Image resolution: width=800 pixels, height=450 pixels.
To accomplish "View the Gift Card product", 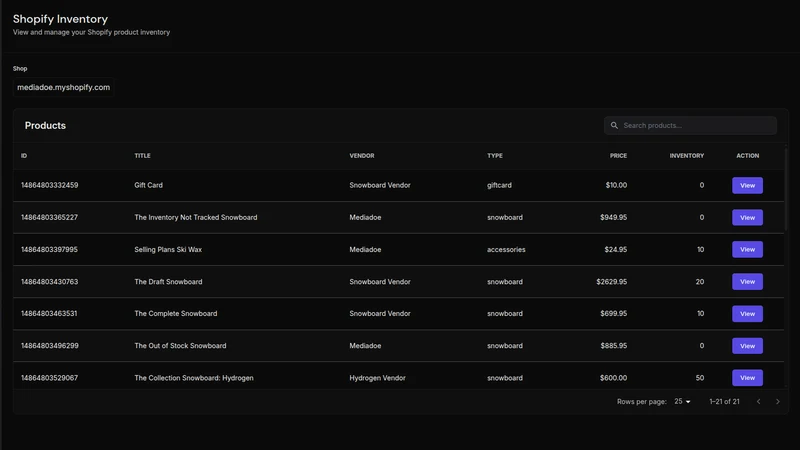I will [747, 185].
